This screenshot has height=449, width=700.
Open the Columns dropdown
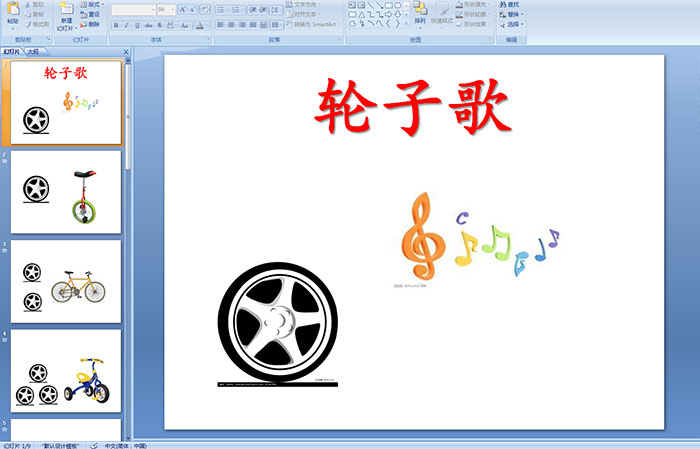276,25
